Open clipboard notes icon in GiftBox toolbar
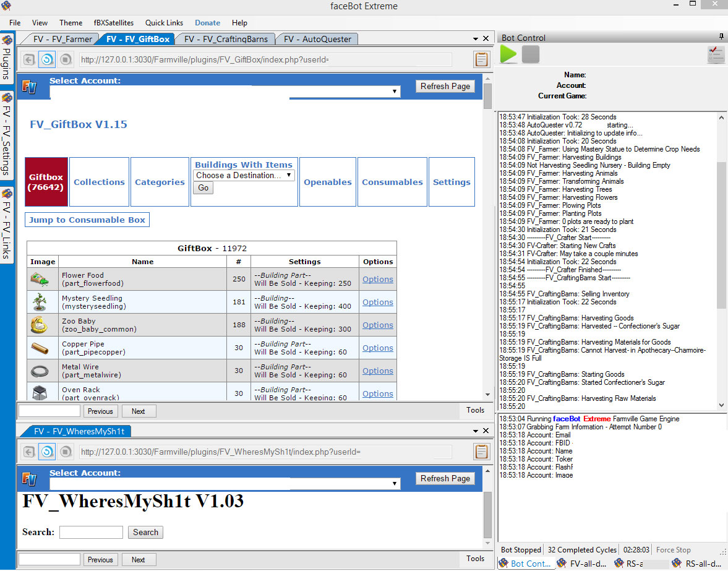The image size is (728, 571). (481, 59)
